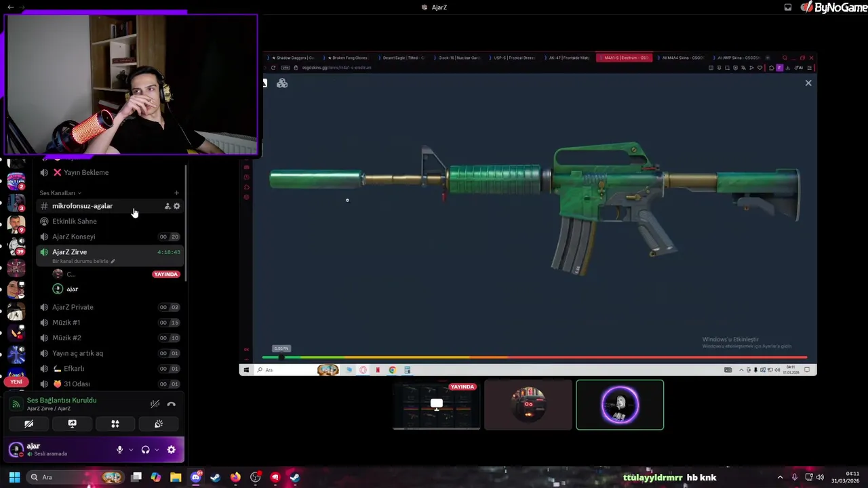Collapse the Ses Kanalları category
Viewport: 868px width, 488px height.
(60, 193)
